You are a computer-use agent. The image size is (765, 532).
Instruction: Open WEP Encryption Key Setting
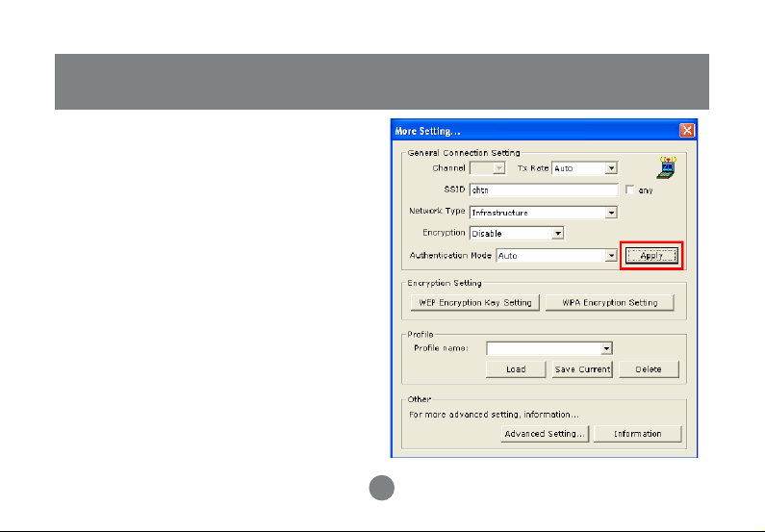point(475,302)
